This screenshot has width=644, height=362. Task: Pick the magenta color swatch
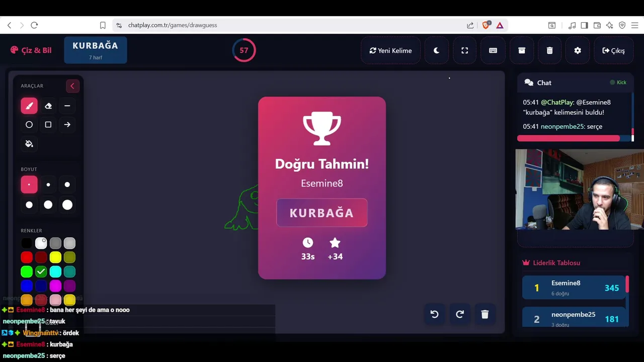tap(55, 286)
